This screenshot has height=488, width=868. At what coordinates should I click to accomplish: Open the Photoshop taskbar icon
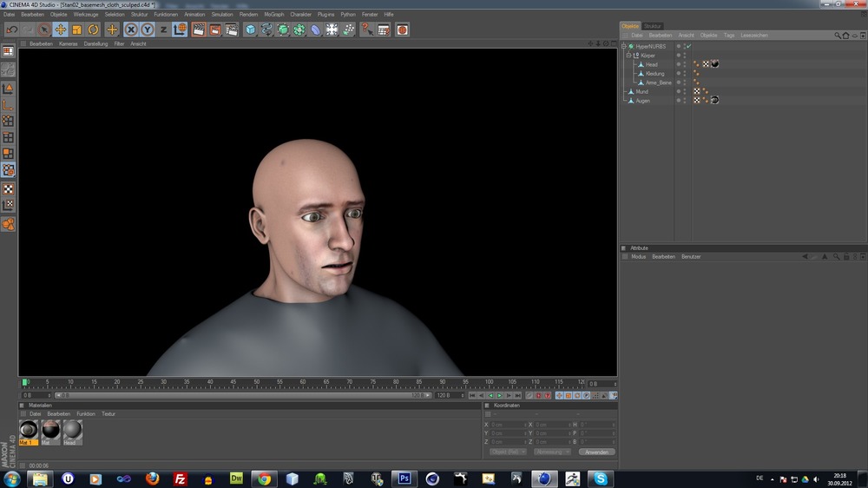tap(404, 478)
